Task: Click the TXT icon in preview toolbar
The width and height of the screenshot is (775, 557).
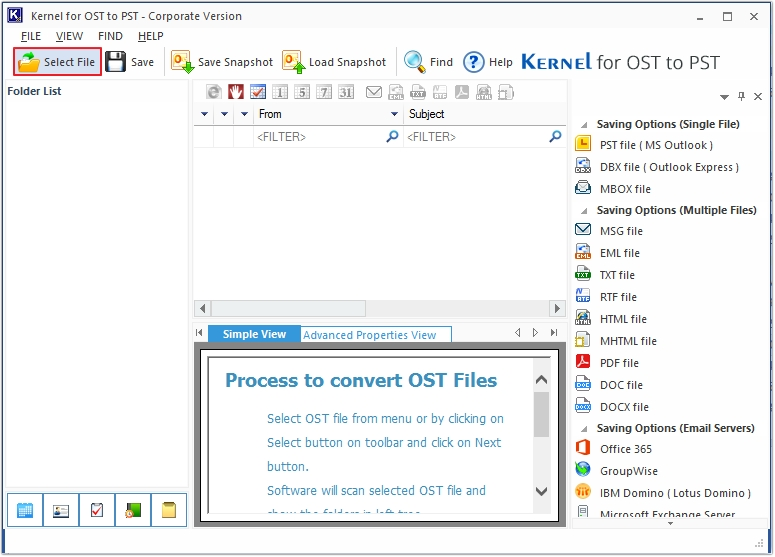Action: point(418,92)
